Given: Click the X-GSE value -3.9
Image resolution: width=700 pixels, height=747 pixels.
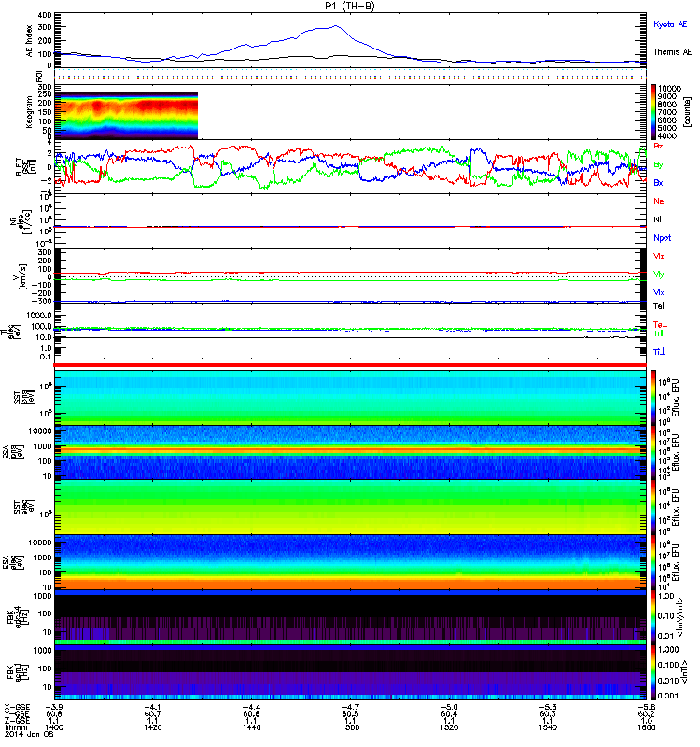Looking at the screenshot, I should point(54,707).
